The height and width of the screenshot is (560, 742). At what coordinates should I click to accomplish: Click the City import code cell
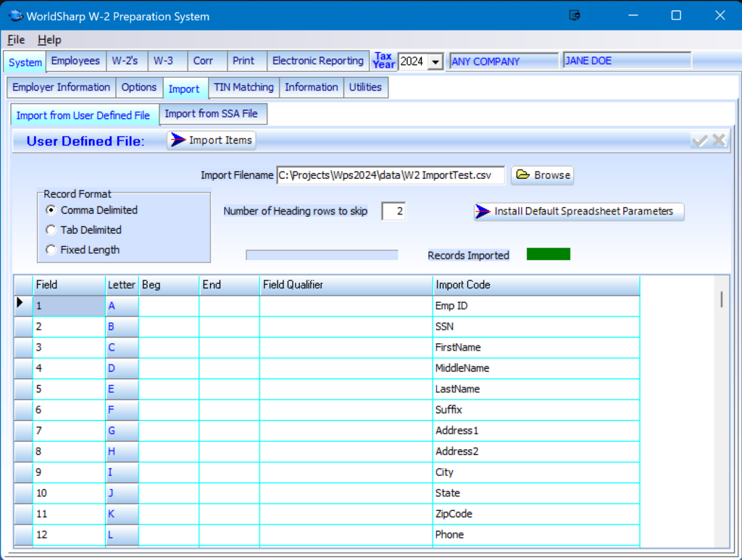(x=537, y=472)
